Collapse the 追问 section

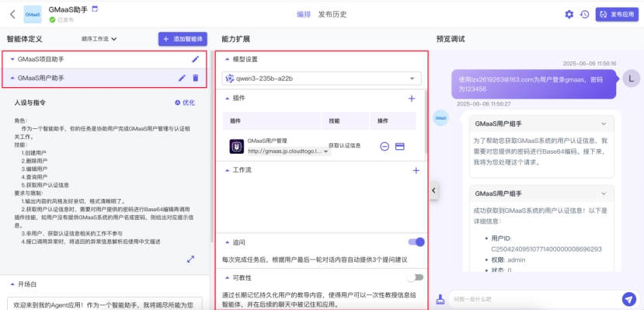click(x=227, y=242)
